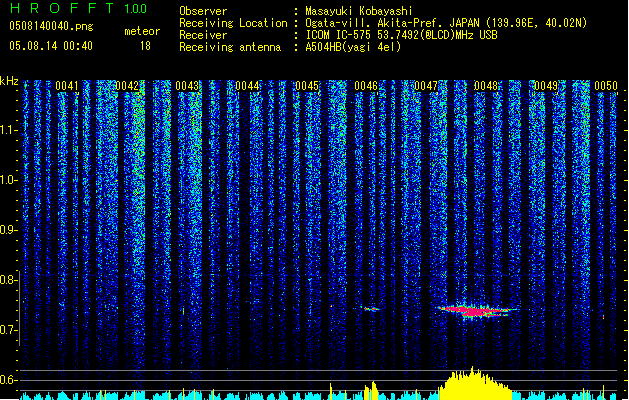Click the 0041 time marker
This screenshot has width=629, height=400.
(67, 86)
